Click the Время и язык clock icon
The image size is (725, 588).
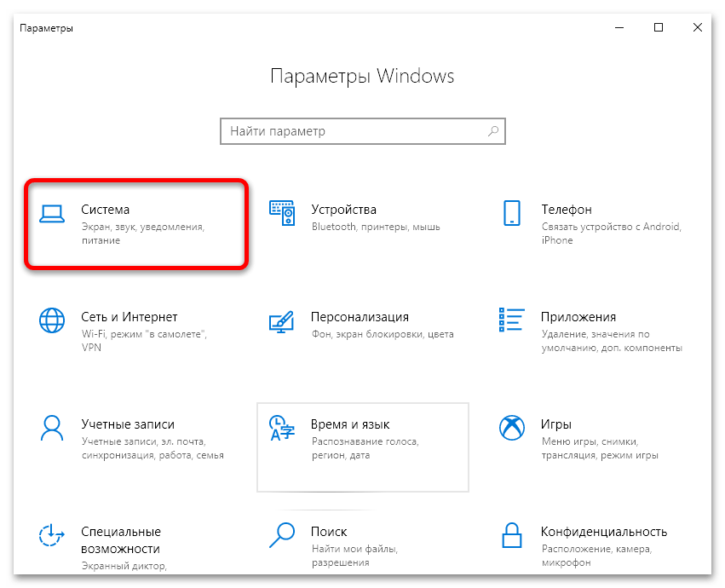point(282,428)
